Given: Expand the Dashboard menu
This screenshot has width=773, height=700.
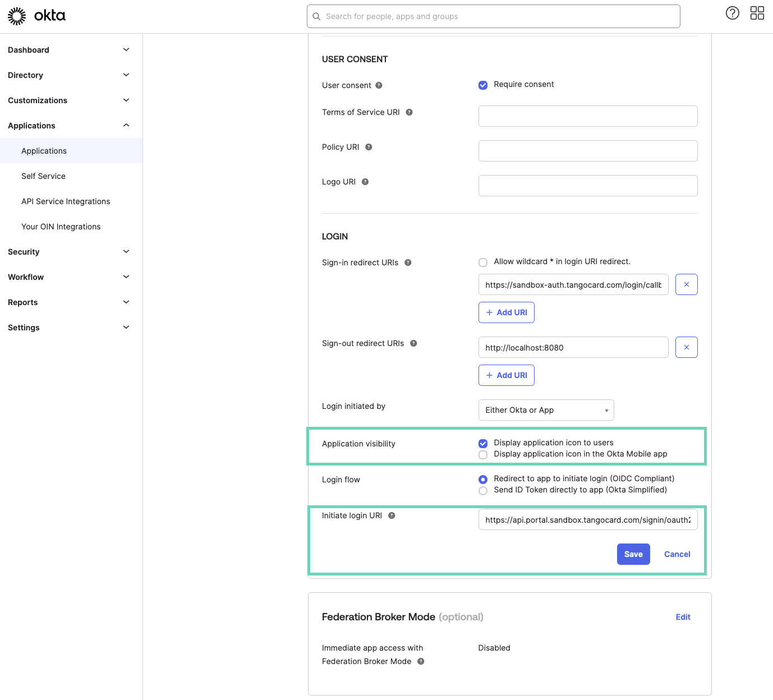Looking at the screenshot, I should pos(71,50).
